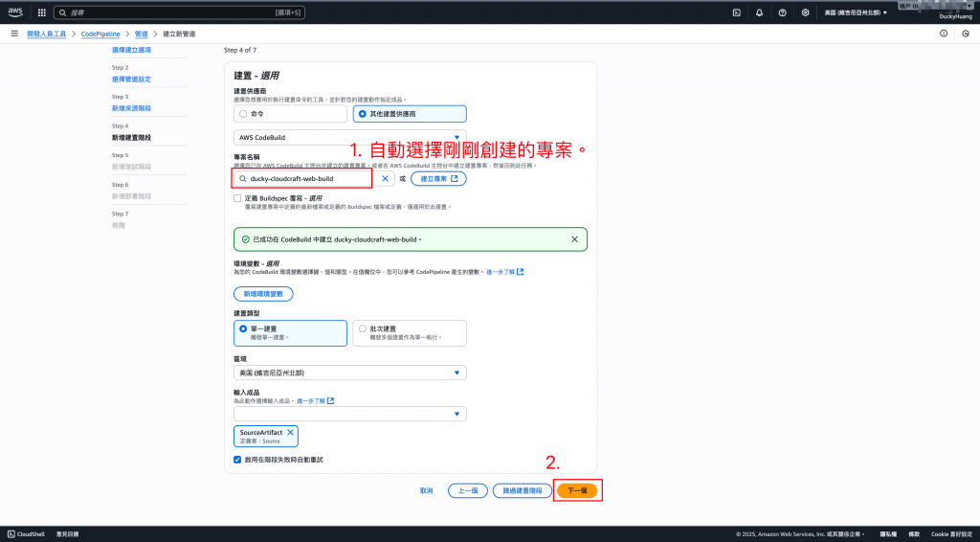Enable the 定義 Buildspec 覆寫 checkbox
This screenshot has height=542, width=980.
237,198
